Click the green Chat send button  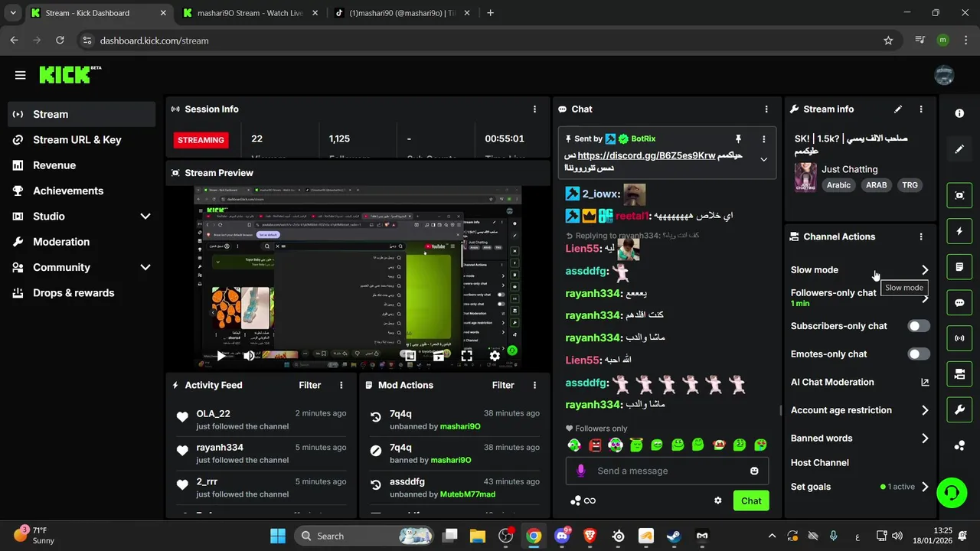[x=751, y=500]
